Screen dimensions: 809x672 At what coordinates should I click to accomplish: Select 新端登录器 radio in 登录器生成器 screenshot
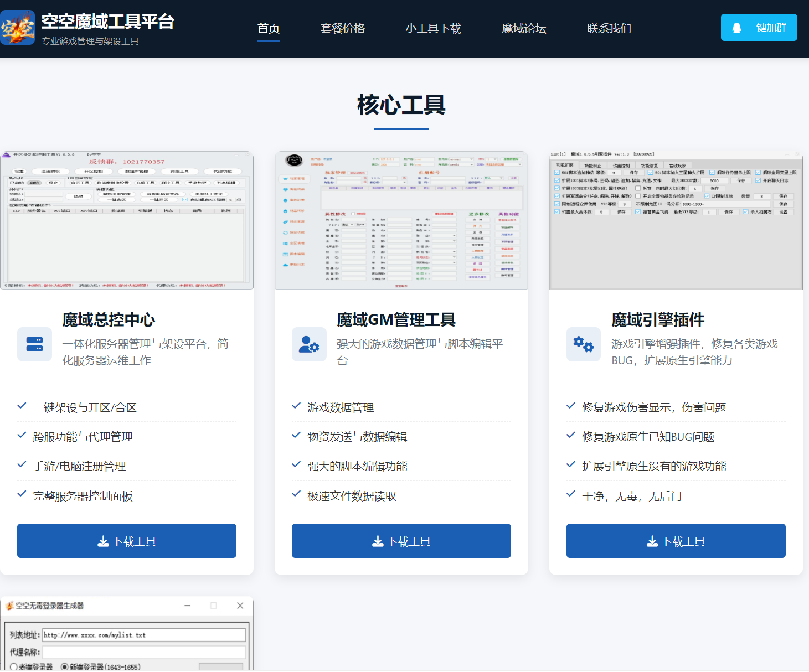click(64, 667)
